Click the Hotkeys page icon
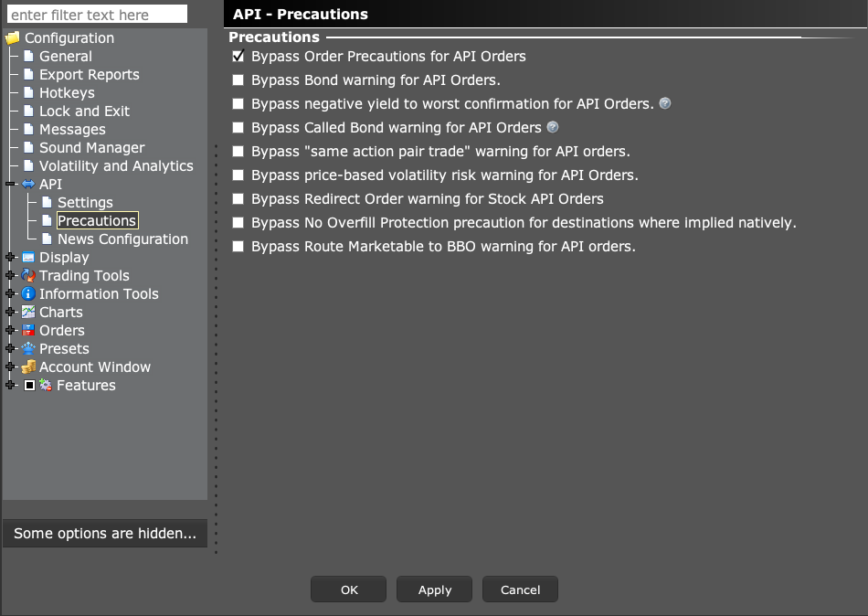This screenshot has width=868, height=616. tap(29, 92)
